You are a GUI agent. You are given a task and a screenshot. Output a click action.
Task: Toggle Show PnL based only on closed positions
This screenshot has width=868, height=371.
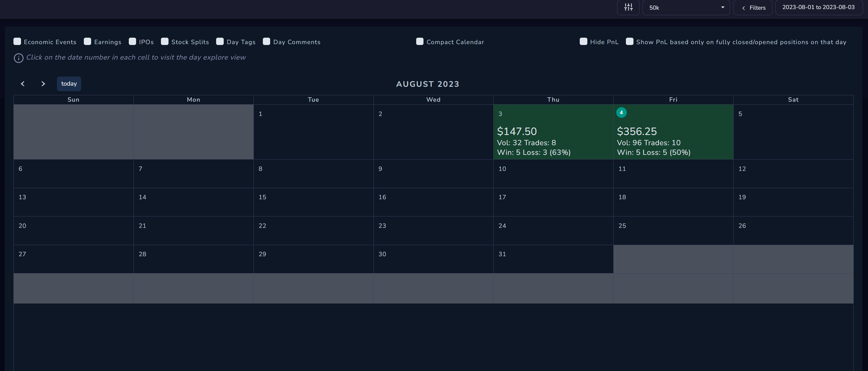coord(629,41)
